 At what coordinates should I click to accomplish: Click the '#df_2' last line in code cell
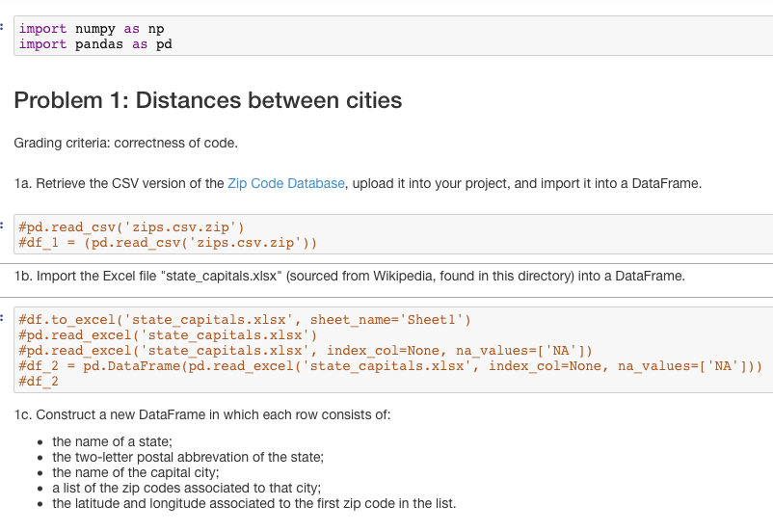39,381
